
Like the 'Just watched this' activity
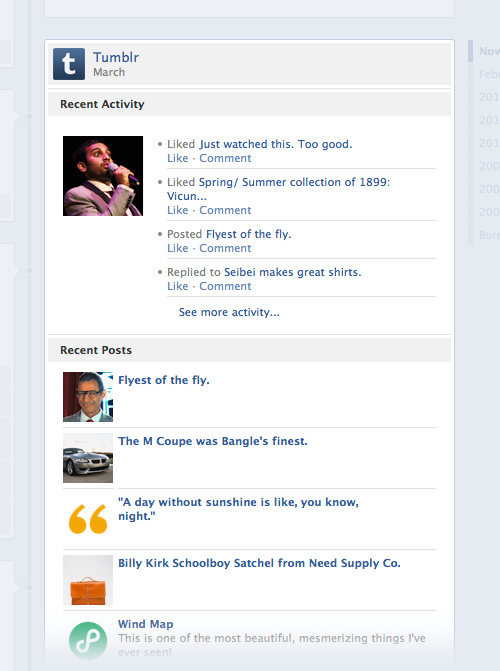point(178,158)
